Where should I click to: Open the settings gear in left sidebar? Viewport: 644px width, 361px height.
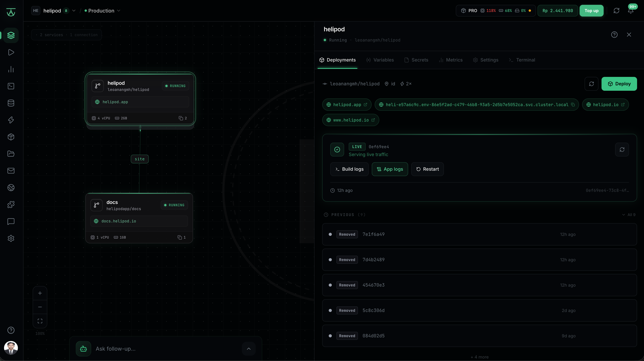tap(11, 238)
